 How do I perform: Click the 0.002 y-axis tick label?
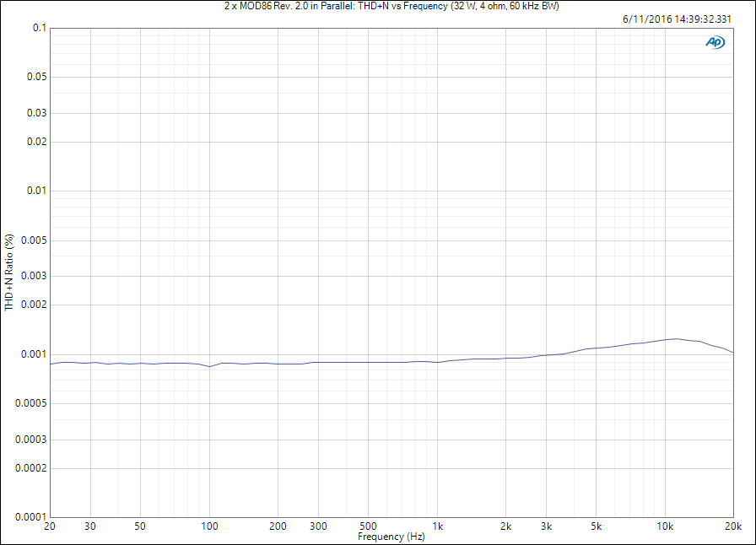[35, 305]
